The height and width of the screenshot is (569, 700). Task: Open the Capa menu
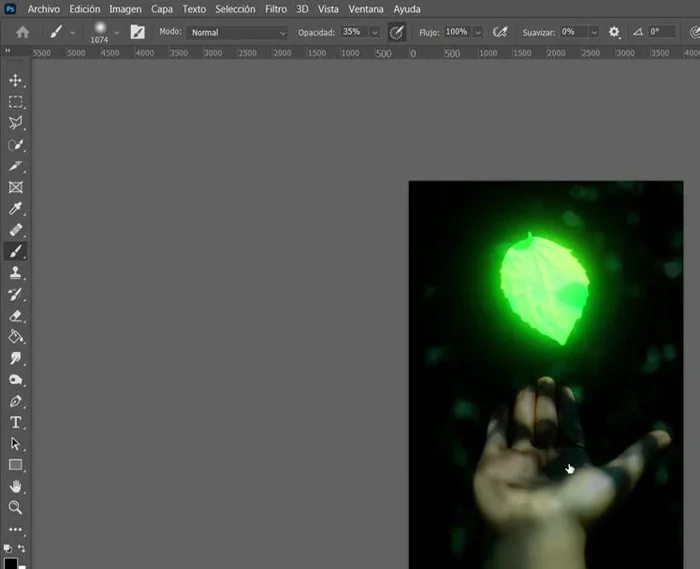pyautogui.click(x=161, y=9)
